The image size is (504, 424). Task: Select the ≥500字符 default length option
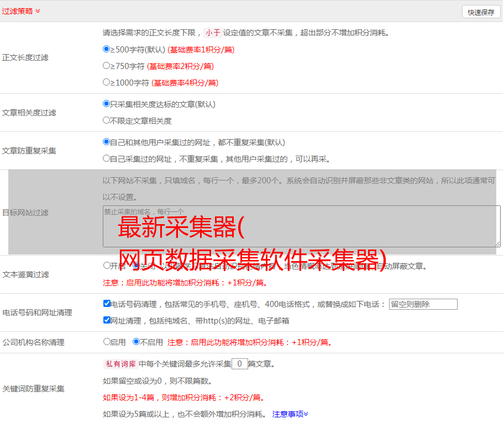pyautogui.click(x=107, y=49)
